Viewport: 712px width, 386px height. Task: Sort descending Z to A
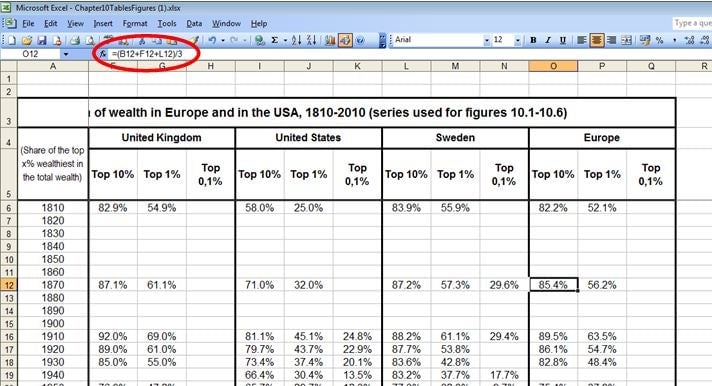pos(312,40)
